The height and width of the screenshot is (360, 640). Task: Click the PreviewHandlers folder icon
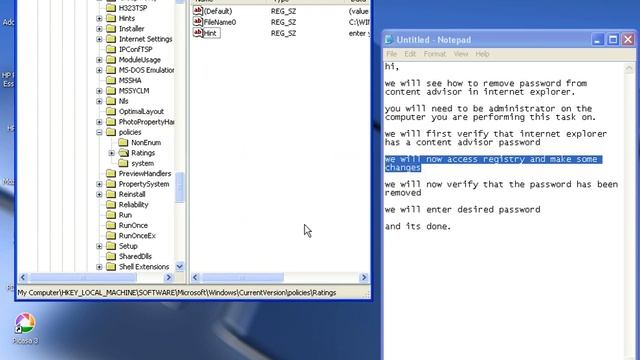click(111, 173)
